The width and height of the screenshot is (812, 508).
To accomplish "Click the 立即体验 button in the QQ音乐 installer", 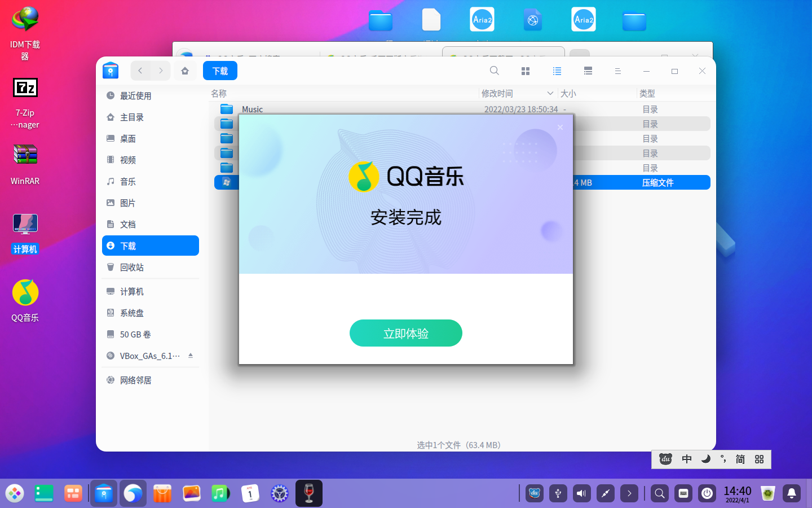I will (406, 333).
